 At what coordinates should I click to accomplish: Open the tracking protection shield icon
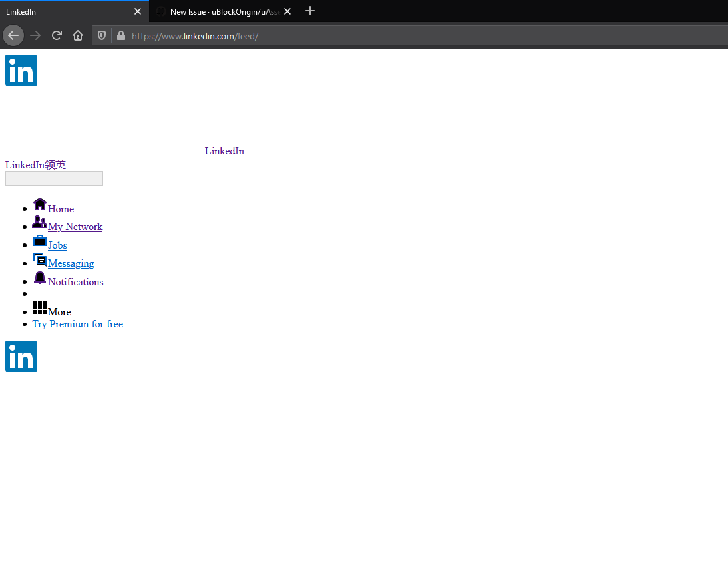[x=102, y=35]
